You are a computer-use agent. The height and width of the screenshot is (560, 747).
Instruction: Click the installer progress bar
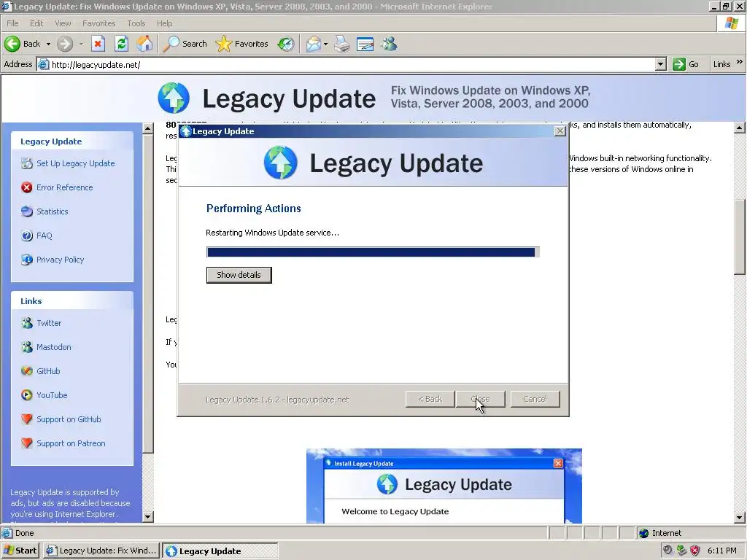tap(373, 252)
